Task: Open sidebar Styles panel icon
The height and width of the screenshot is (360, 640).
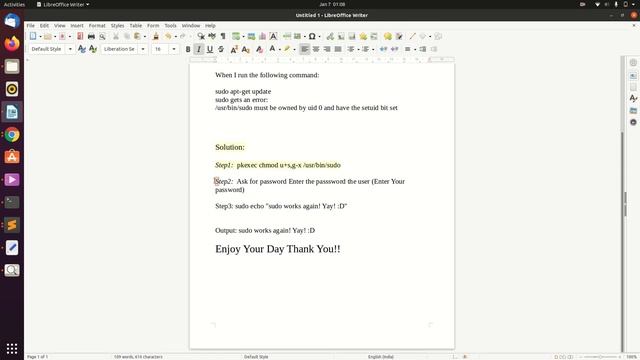Action: click(x=633, y=98)
